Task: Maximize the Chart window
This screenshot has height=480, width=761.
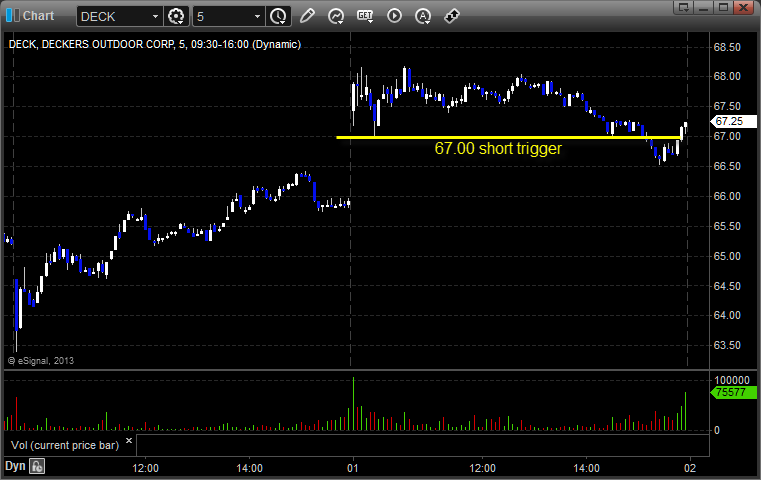Action: tap(723, 7)
